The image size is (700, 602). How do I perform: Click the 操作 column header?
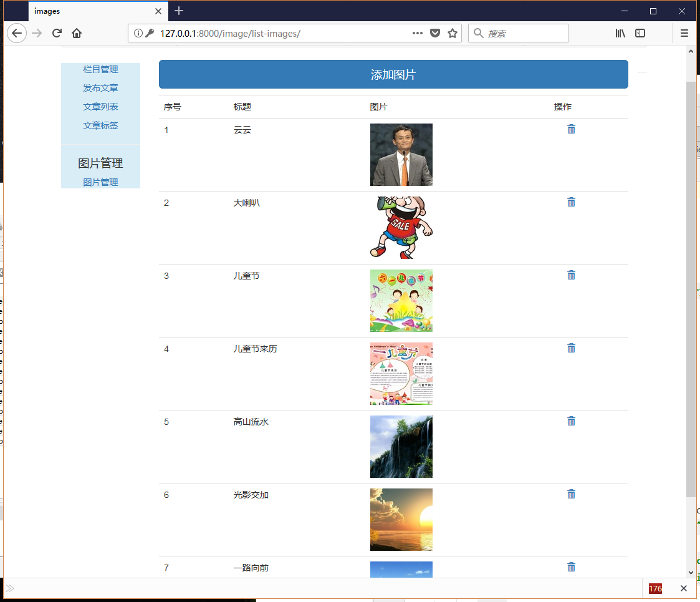[x=562, y=107]
